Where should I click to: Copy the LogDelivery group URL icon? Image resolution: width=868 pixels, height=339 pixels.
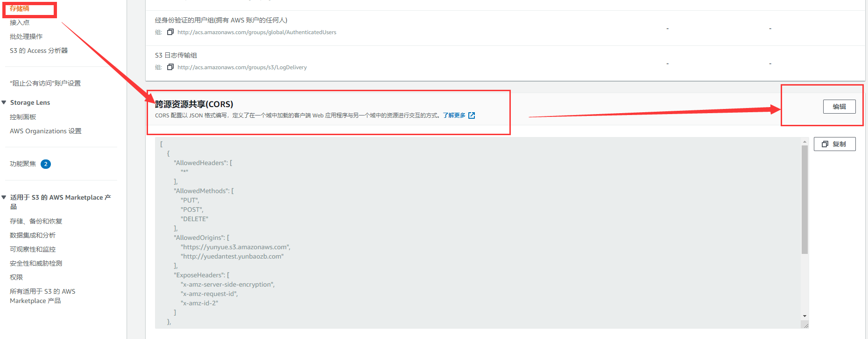170,67
